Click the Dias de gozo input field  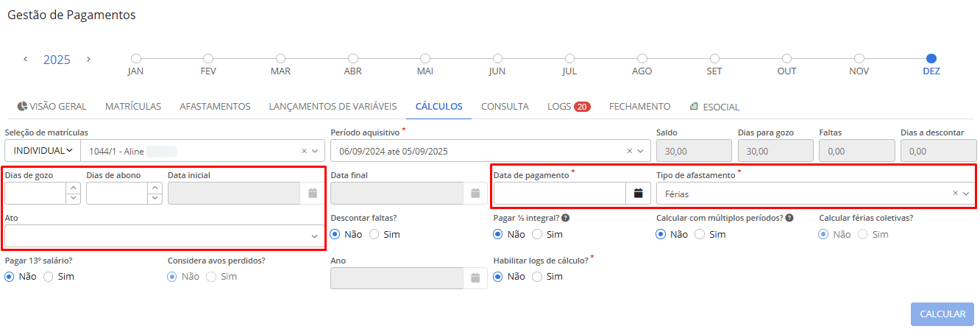[x=35, y=194]
